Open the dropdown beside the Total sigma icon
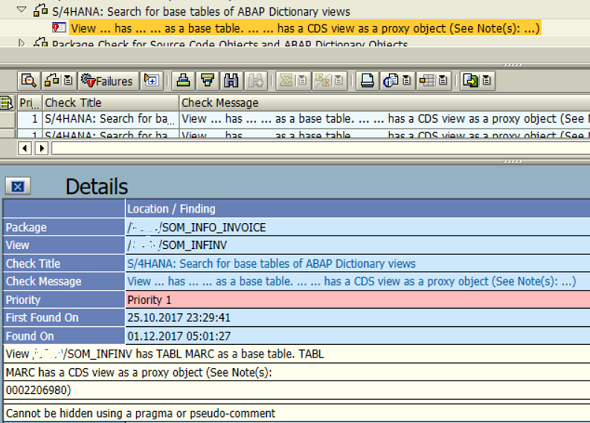590x423 pixels. (x=302, y=81)
